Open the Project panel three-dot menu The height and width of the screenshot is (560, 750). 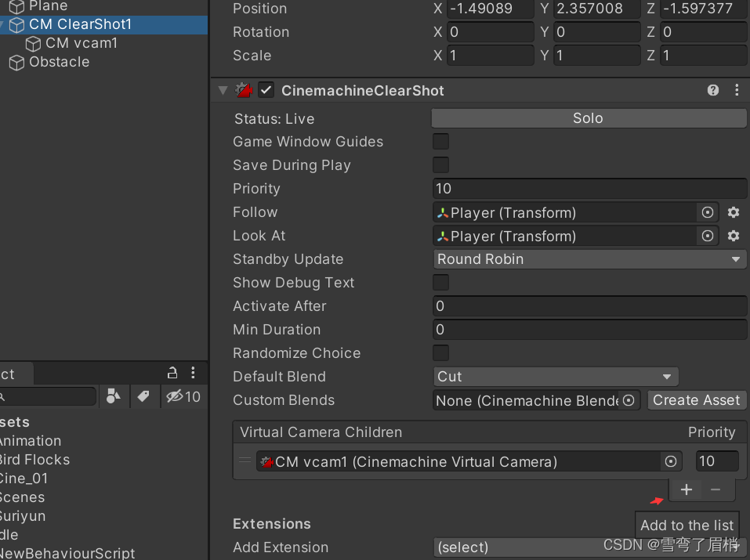(x=193, y=373)
